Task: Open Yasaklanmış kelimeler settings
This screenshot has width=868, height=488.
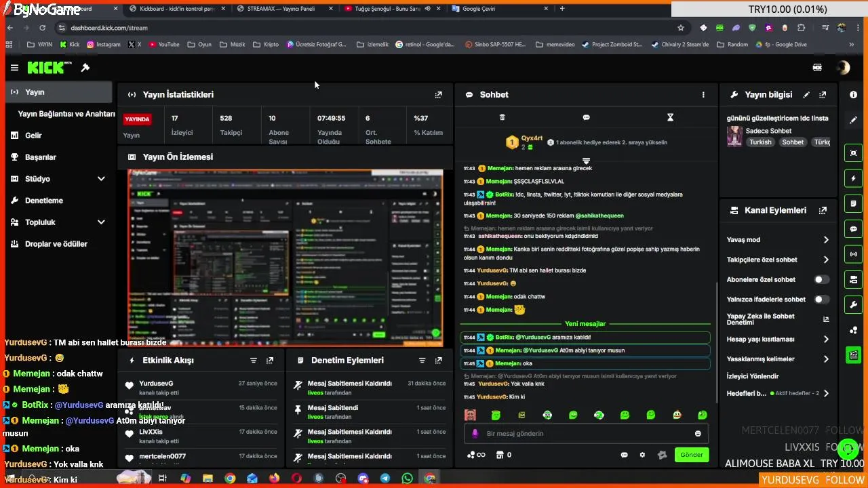Action: [x=778, y=359]
